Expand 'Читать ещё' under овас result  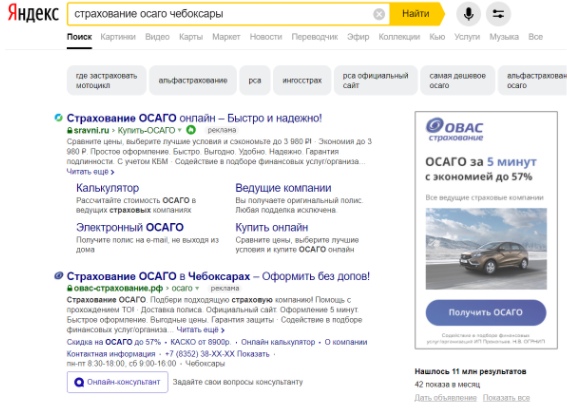(x=200, y=330)
